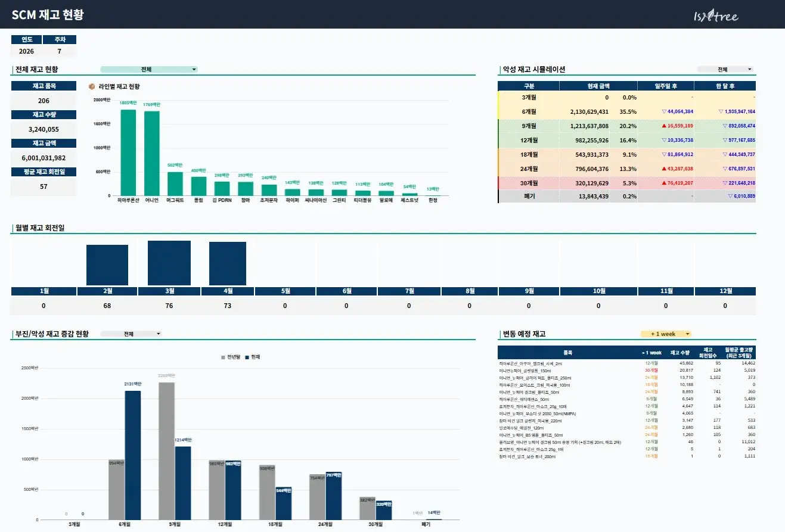Screen dimensions: 785x532
Task: Click the gray 전년월 legend swatch
Action: point(223,357)
